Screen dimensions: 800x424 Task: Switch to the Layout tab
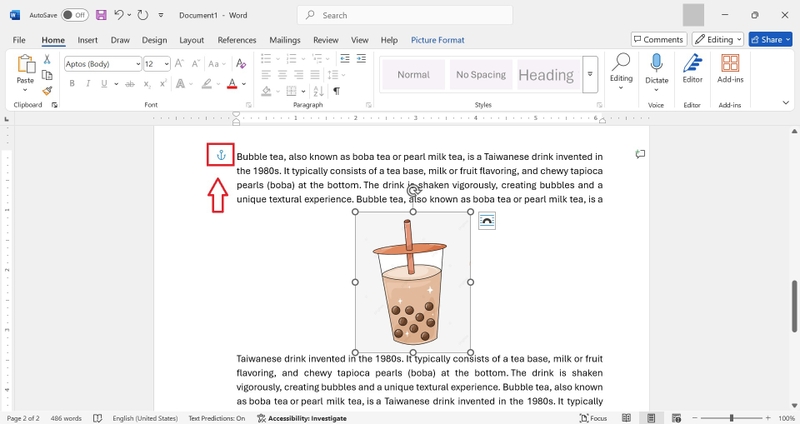[x=191, y=40]
